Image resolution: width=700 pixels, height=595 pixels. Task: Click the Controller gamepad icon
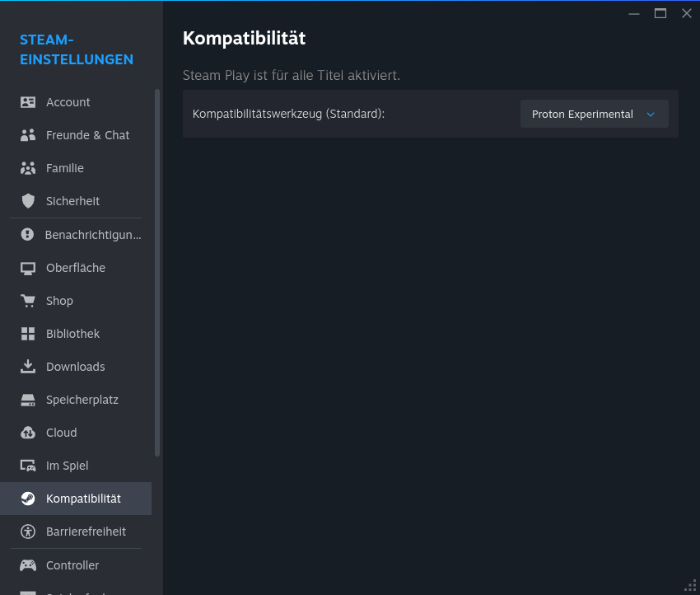point(28,565)
